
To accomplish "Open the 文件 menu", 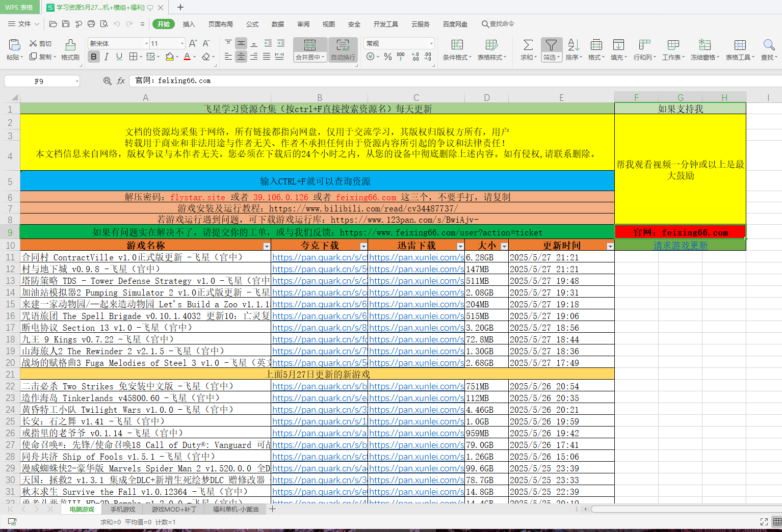I will (x=23, y=24).
